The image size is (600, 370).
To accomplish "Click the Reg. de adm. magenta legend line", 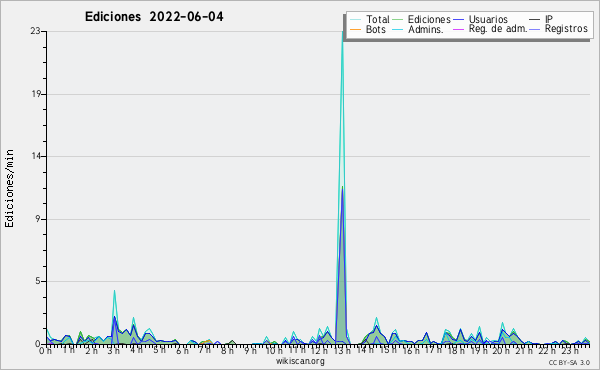I will point(458,29).
